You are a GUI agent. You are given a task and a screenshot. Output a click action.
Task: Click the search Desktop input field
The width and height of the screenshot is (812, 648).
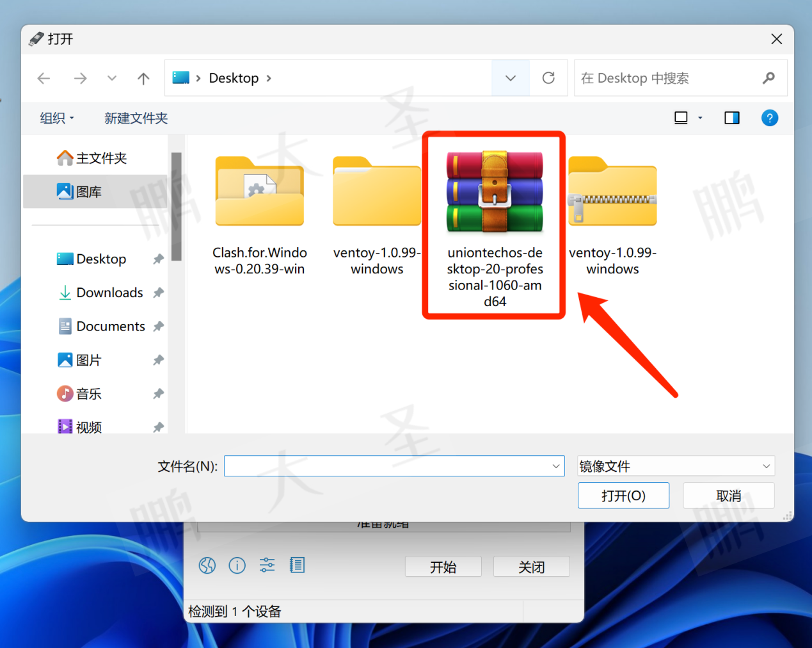click(x=665, y=78)
